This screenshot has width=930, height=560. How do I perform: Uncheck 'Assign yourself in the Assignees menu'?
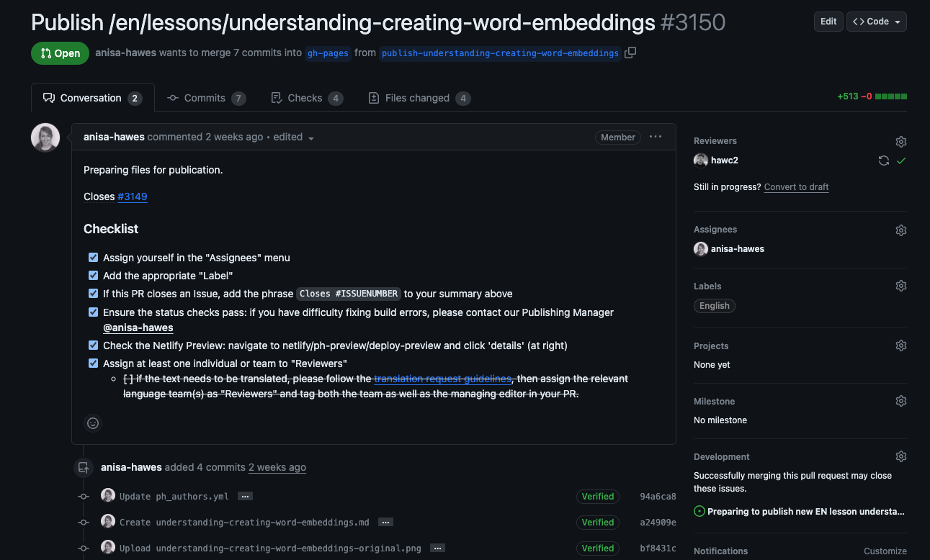pos(93,258)
